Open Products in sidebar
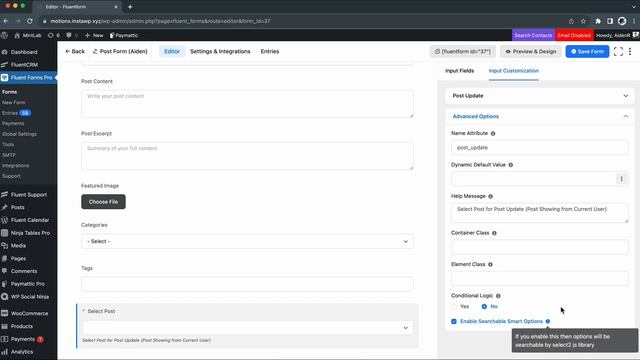 (22, 327)
